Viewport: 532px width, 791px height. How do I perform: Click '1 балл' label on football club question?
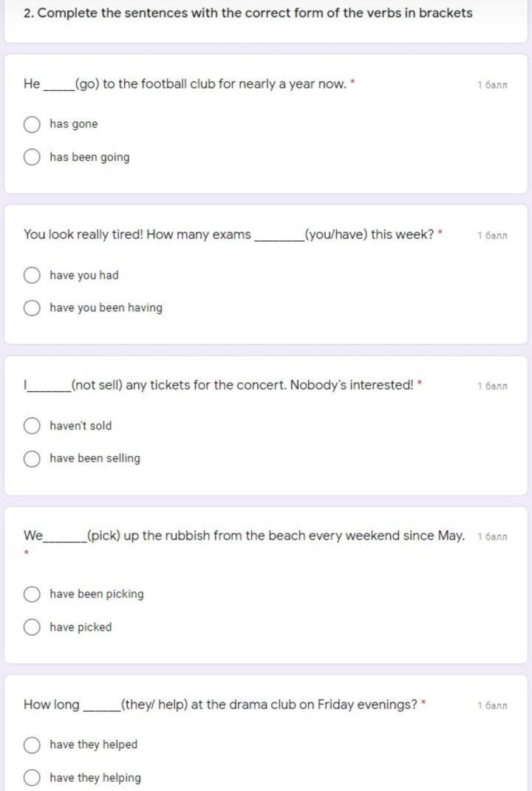492,85
